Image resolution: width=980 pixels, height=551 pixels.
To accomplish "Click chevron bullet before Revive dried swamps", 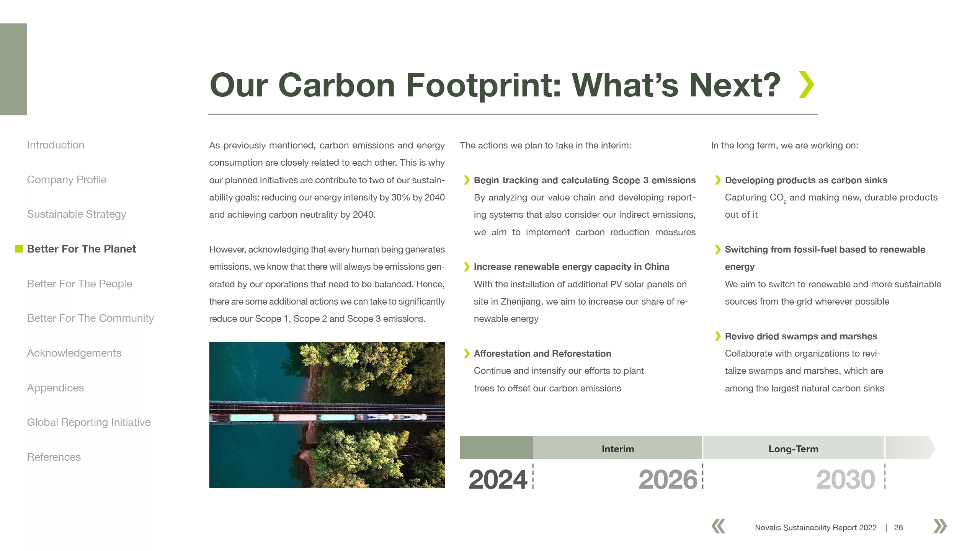I will (x=717, y=336).
